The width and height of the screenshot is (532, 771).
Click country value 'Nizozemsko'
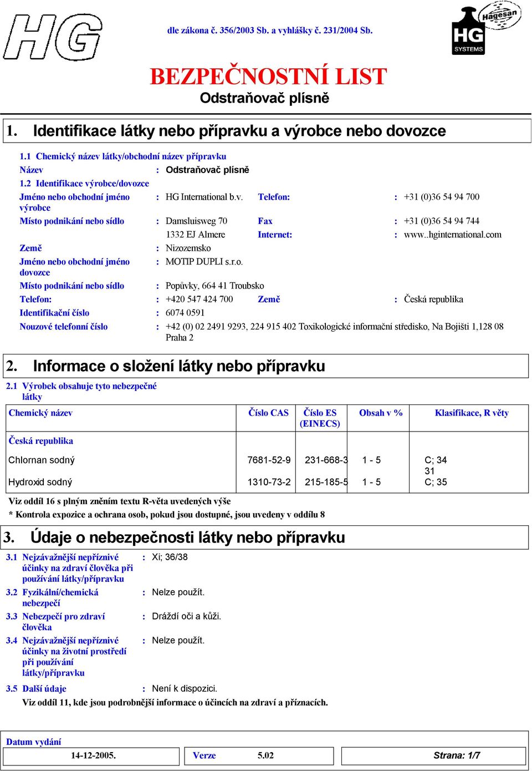(188, 248)
